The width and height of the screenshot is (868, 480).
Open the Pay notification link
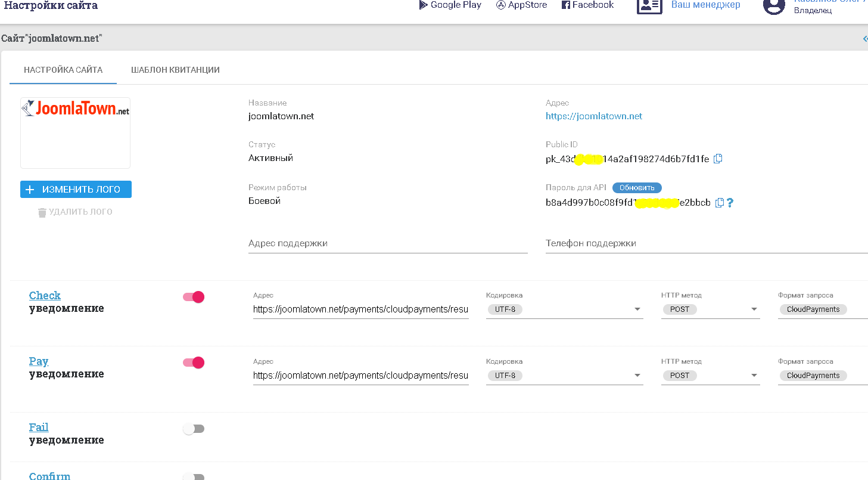[39, 361]
